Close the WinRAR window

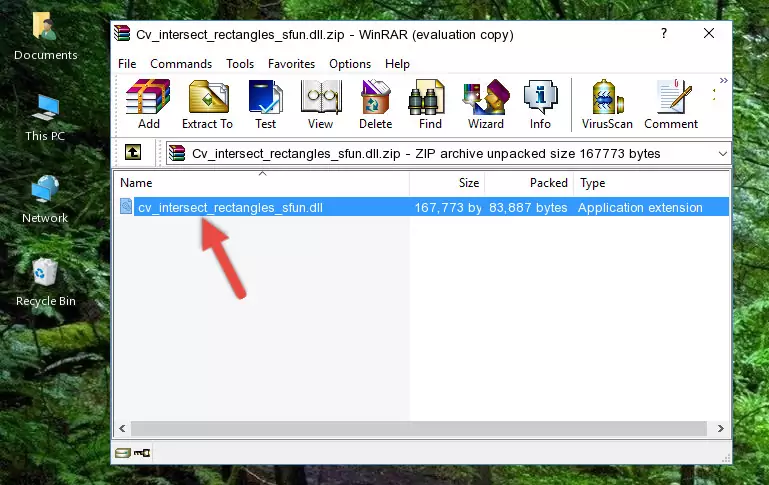click(709, 33)
